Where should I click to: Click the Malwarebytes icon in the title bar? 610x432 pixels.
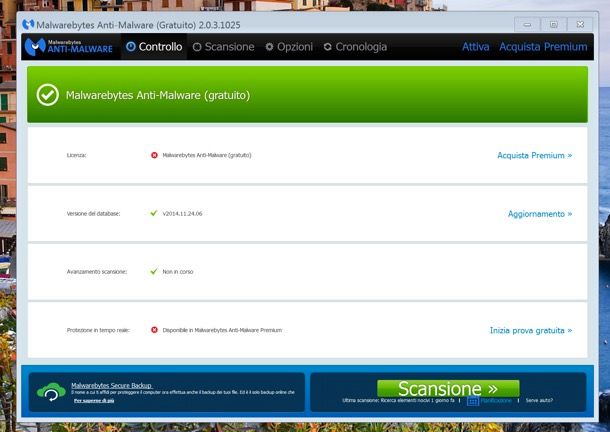(x=28, y=25)
